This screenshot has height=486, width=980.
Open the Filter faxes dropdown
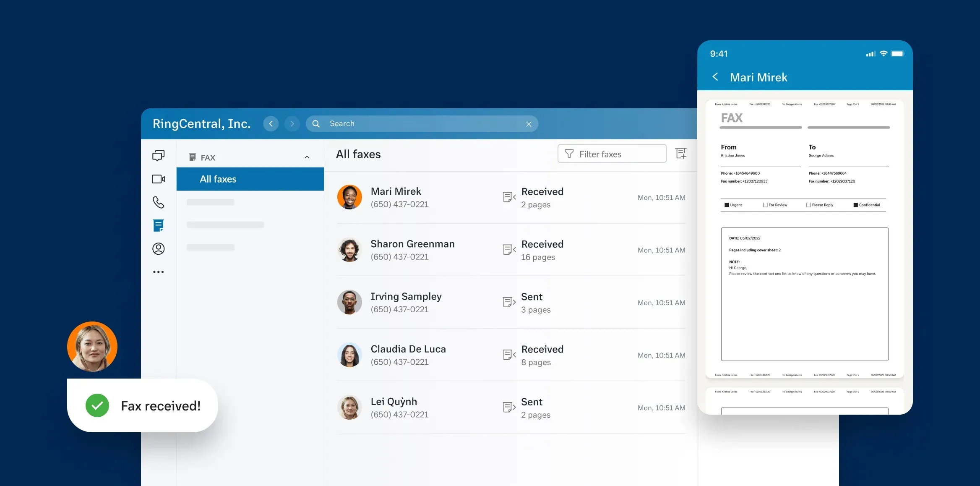612,154
